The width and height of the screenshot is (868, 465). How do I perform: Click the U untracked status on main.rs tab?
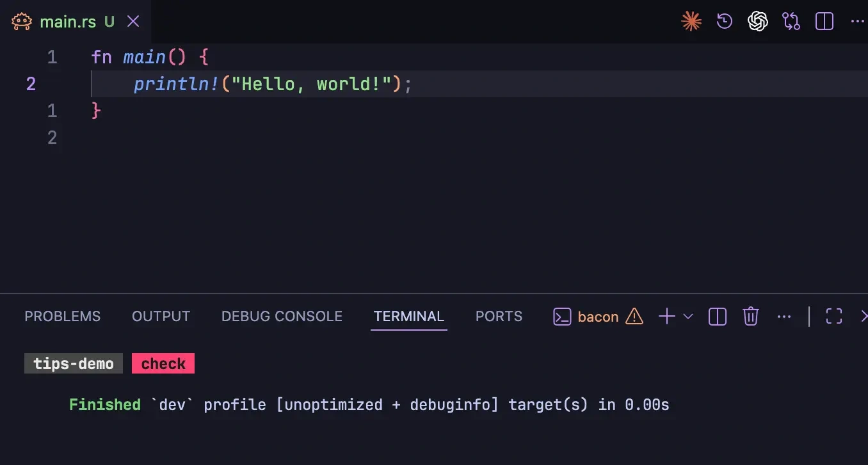[109, 22]
